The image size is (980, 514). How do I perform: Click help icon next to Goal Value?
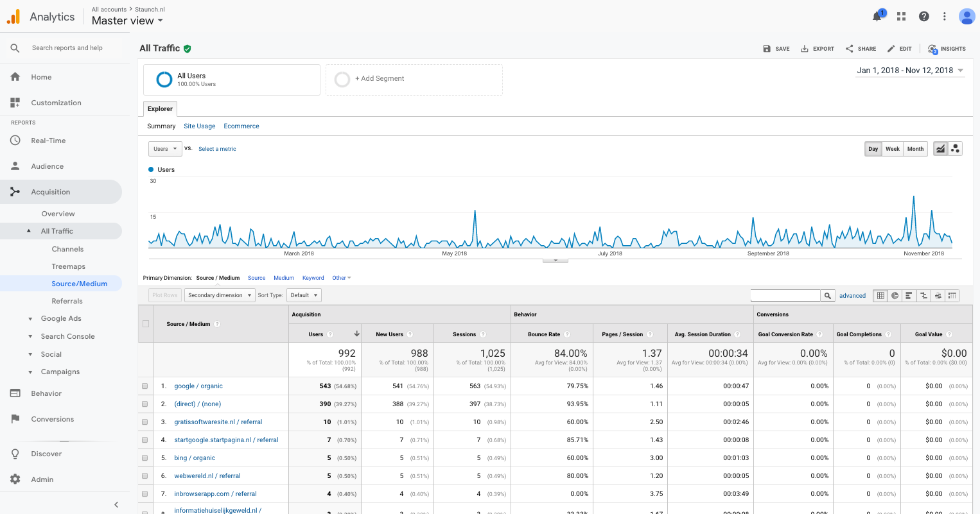pos(949,334)
